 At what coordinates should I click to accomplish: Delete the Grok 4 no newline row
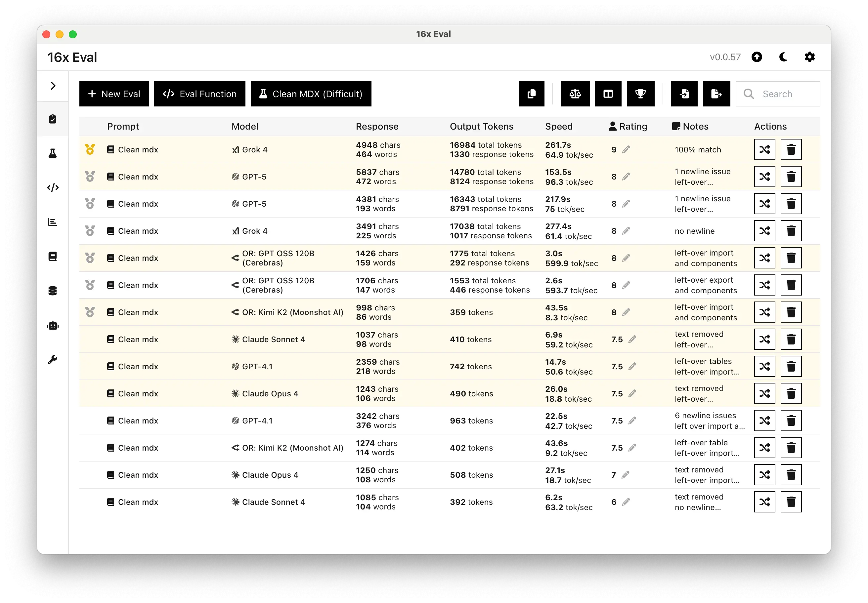click(791, 231)
